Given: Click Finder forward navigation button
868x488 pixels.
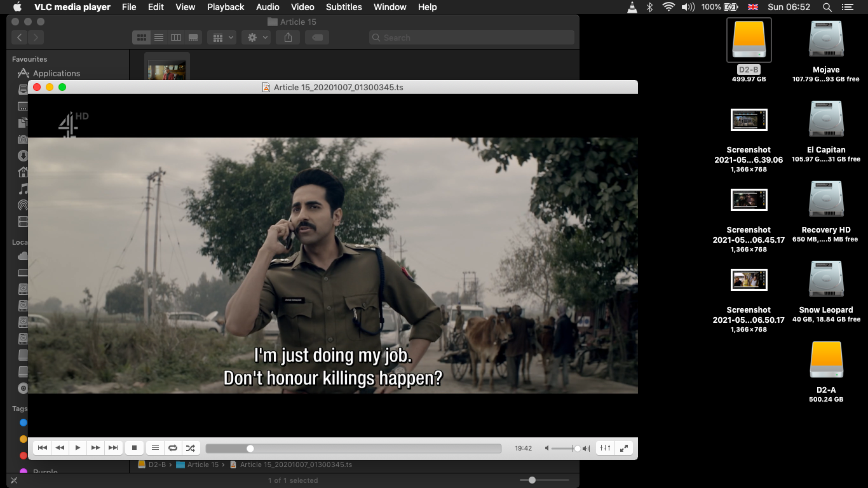Looking at the screenshot, I should click(36, 37).
